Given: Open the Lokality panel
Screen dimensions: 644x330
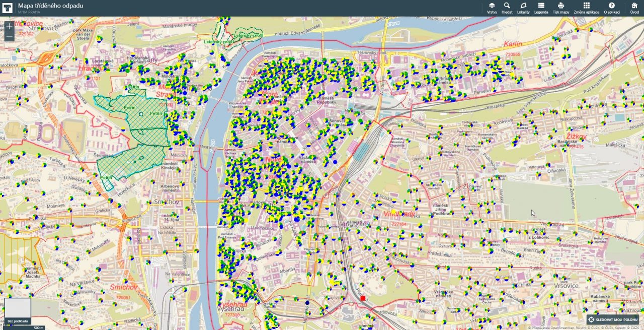Looking at the screenshot, I should (523, 8).
